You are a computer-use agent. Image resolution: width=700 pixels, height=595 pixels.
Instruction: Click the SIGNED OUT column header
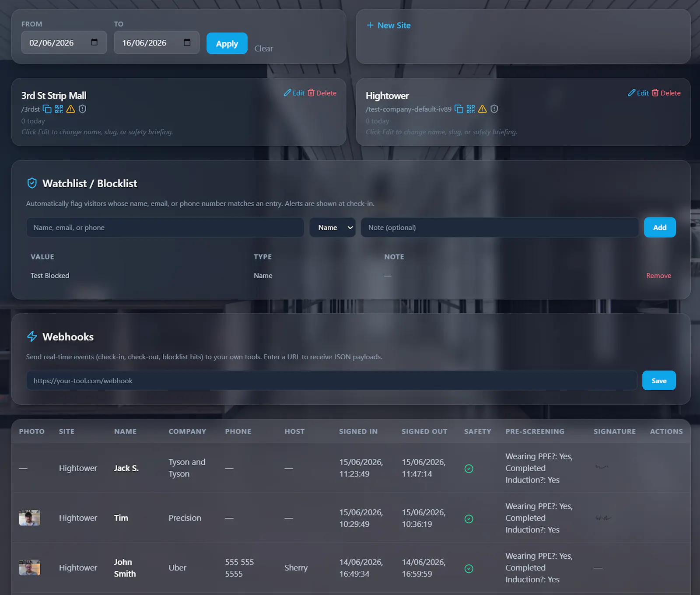pyautogui.click(x=424, y=431)
